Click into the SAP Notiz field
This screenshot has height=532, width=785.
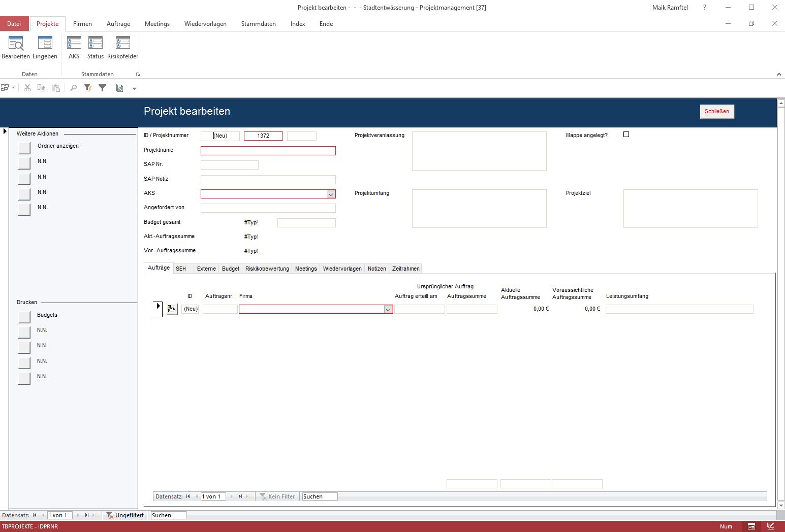click(268, 179)
